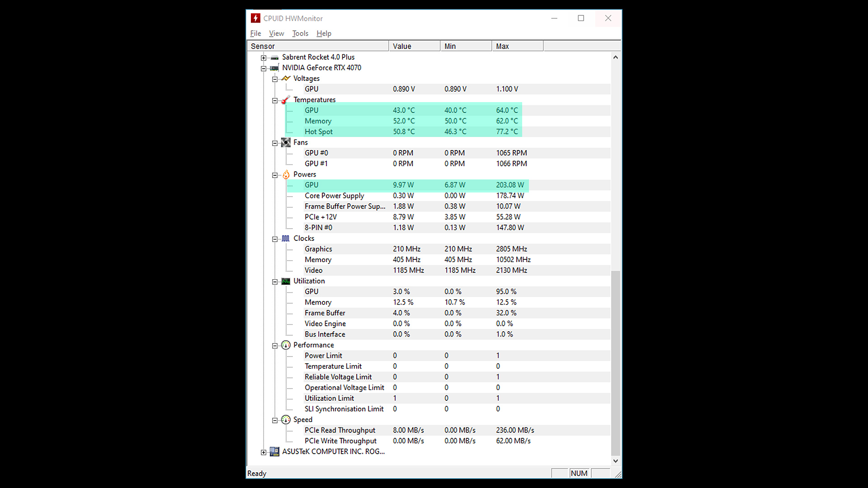Click the vertical scrollbar thumb
Image resolution: width=868 pixels, height=488 pixels.
[x=615, y=363]
